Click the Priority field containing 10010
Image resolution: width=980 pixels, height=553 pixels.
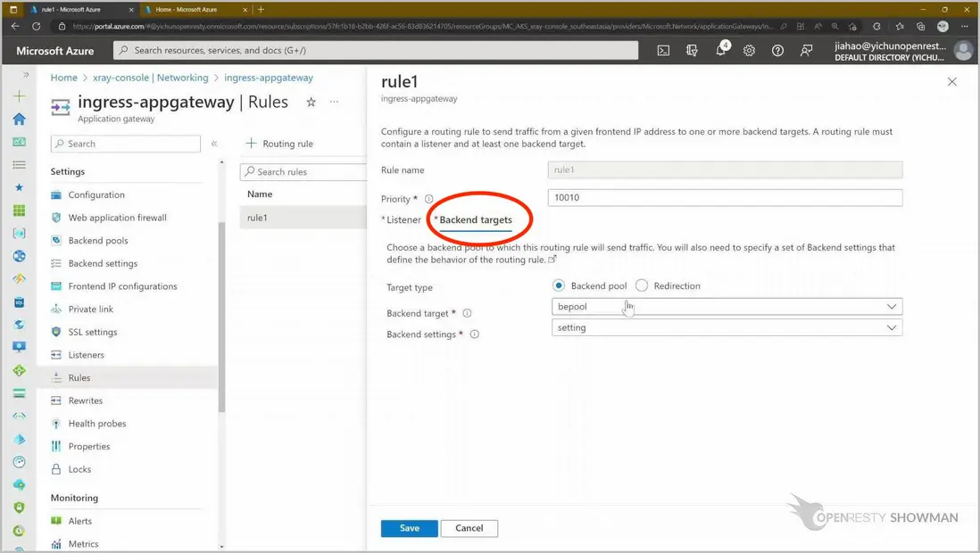point(725,197)
